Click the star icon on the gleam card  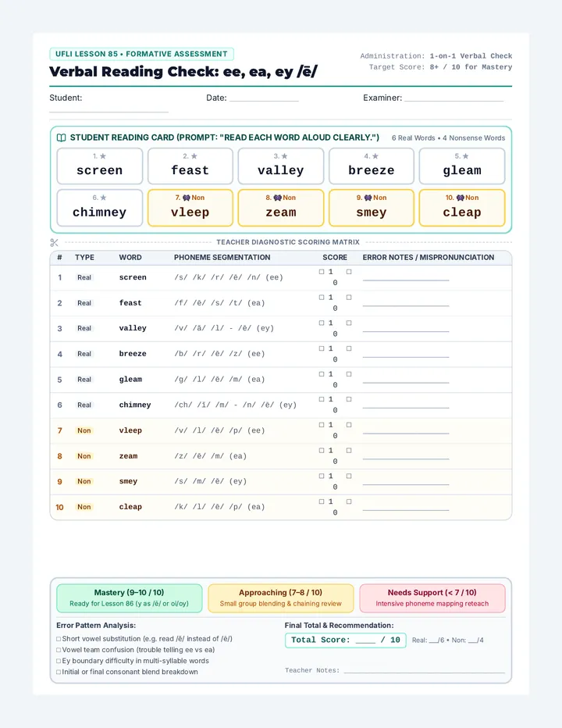tap(465, 156)
